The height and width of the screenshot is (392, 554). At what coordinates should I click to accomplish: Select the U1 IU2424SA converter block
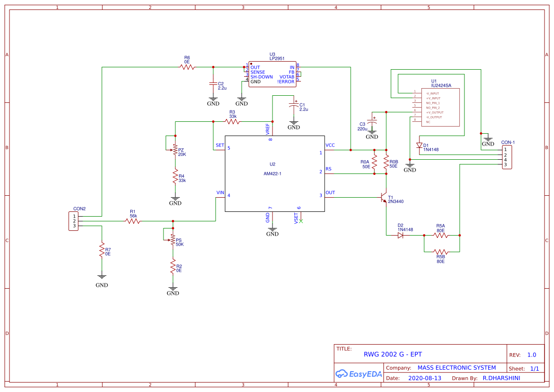440,108
